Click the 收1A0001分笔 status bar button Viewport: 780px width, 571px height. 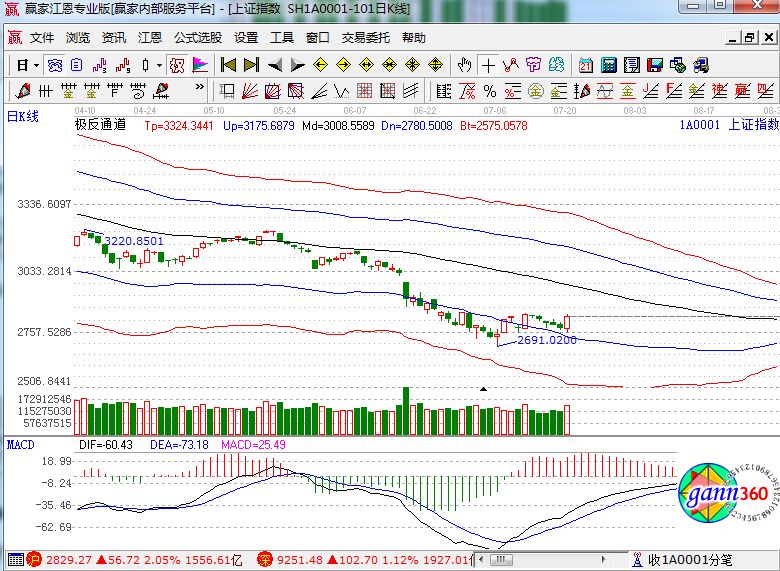pyautogui.click(x=688, y=559)
